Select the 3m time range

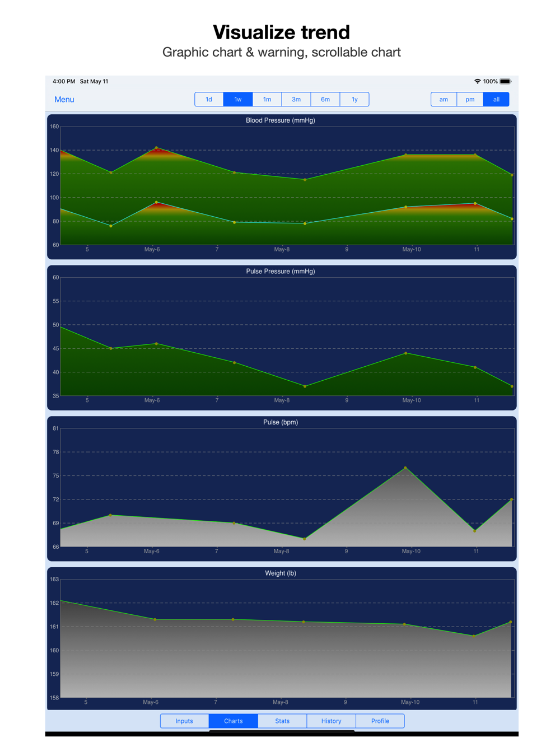[x=296, y=100]
